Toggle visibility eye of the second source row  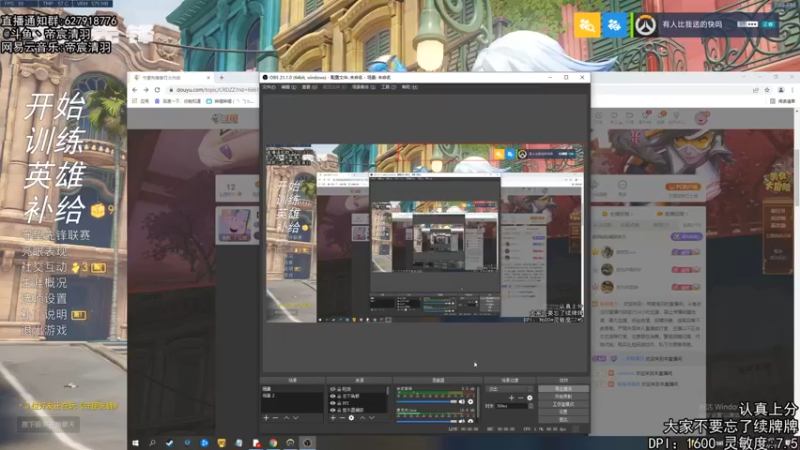(x=333, y=396)
